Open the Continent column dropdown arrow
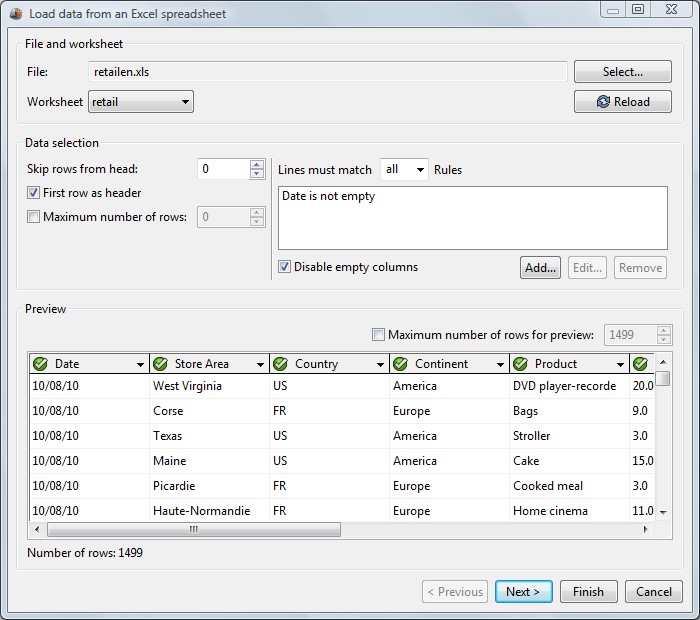The image size is (700, 620). [500, 364]
